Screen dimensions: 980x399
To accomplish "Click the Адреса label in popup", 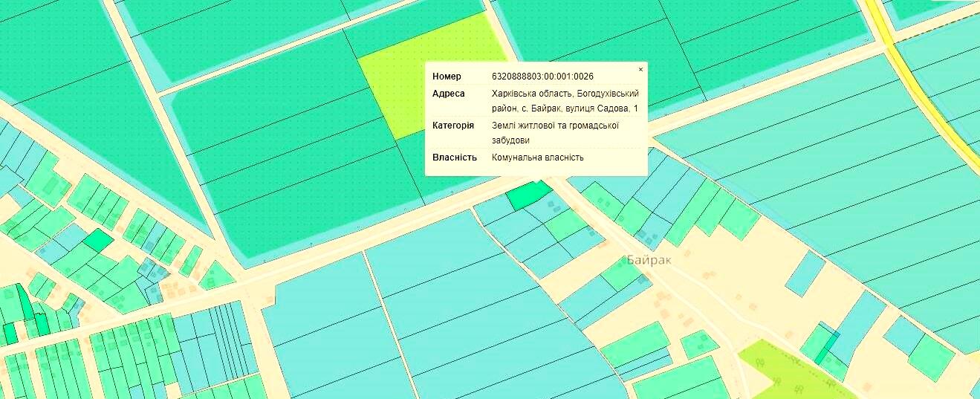I will pos(448,94).
